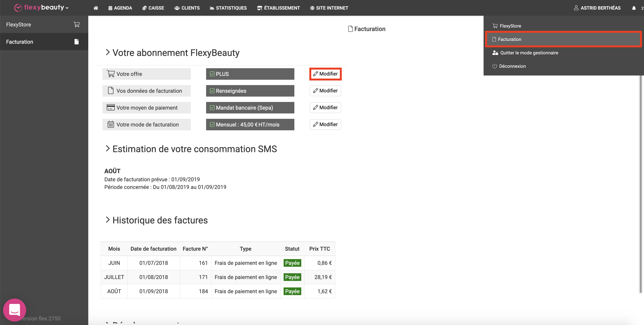Expand Historique des factures section chevron
The height and width of the screenshot is (325, 644).
(x=107, y=220)
